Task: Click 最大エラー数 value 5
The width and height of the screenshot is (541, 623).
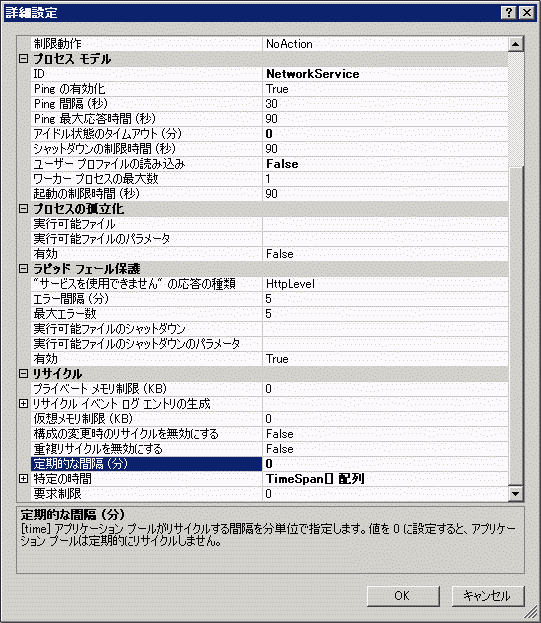Action: pyautogui.click(x=385, y=313)
